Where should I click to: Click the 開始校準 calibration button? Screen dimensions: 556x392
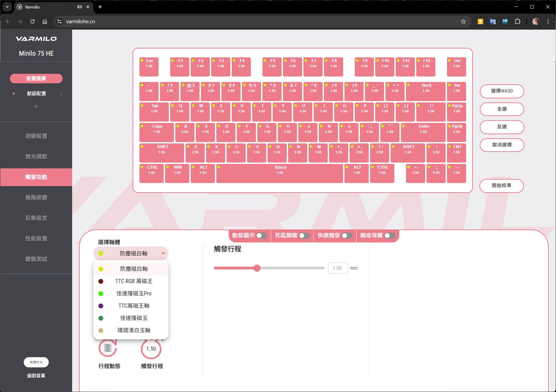click(x=501, y=186)
